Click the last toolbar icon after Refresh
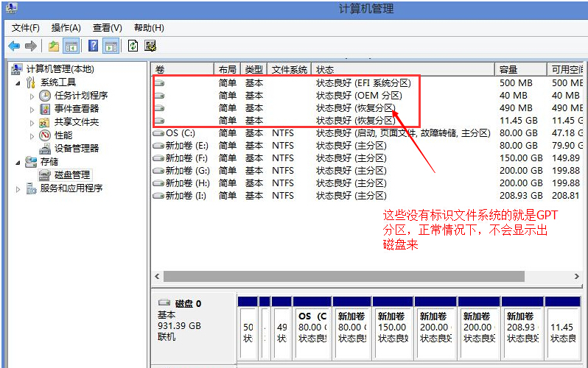Image resolution: width=588 pixels, height=368 pixels. (150, 46)
